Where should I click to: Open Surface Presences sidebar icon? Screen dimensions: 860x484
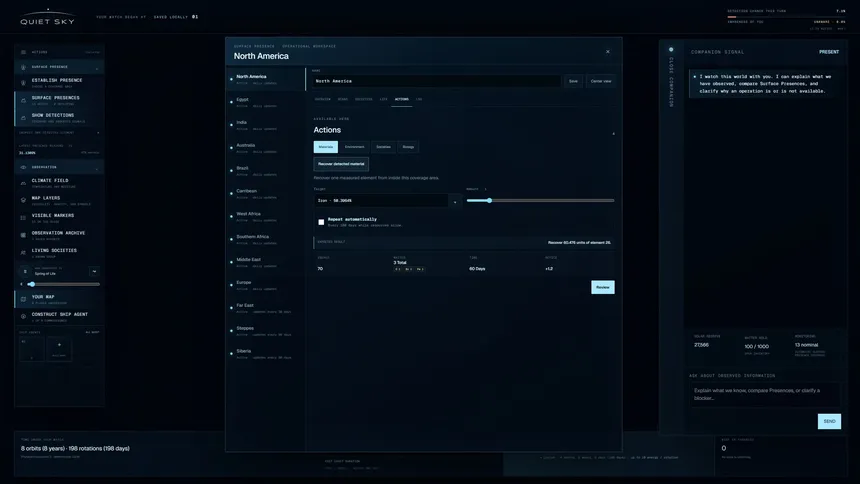tap(23, 100)
